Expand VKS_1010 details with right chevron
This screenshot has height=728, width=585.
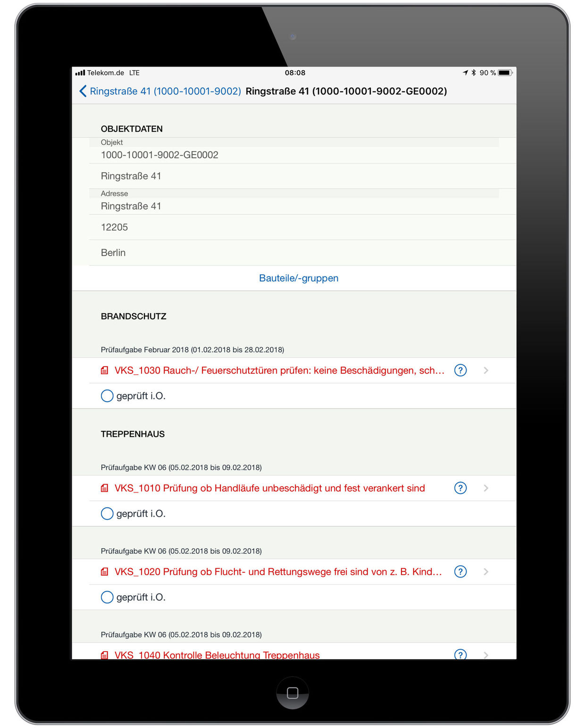[486, 488]
